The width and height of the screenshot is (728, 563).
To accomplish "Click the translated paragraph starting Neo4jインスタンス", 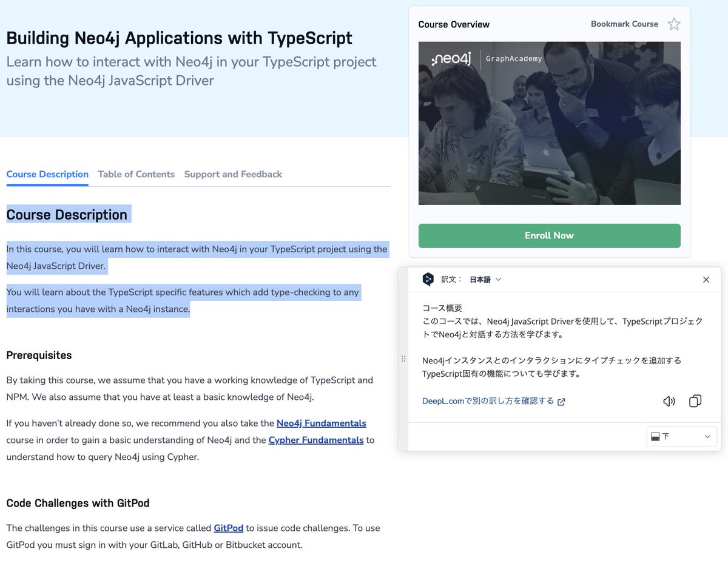I will (x=551, y=367).
